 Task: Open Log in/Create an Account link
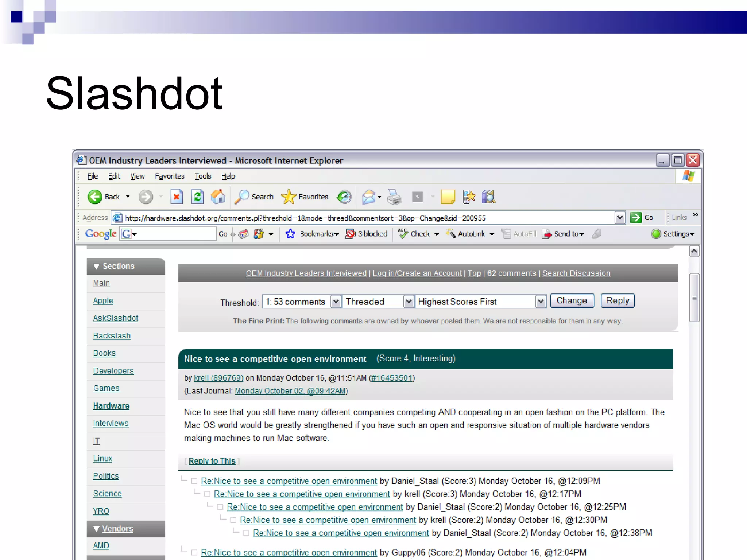pos(417,273)
